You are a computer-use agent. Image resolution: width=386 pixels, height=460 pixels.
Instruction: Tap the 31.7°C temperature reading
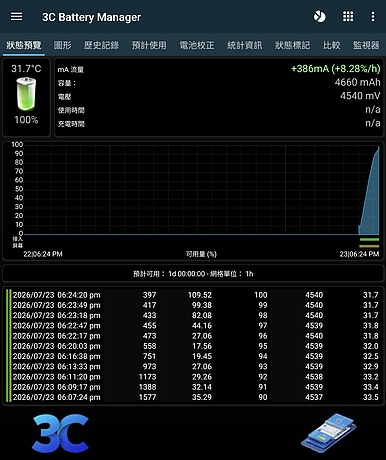point(26,69)
